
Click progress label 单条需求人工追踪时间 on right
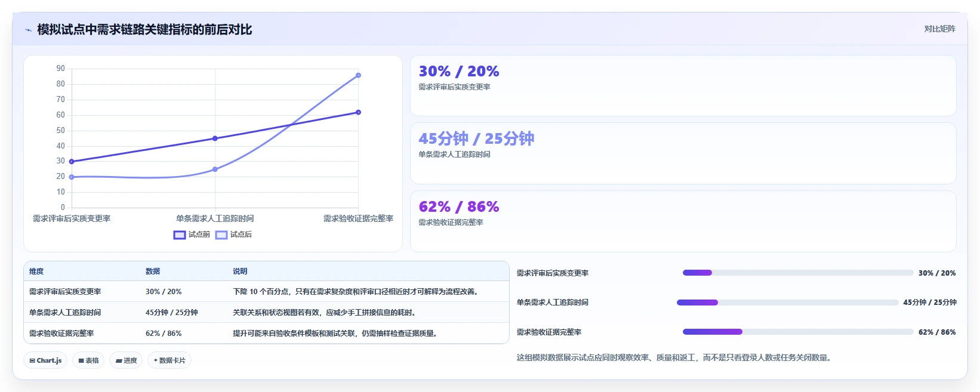553,303
